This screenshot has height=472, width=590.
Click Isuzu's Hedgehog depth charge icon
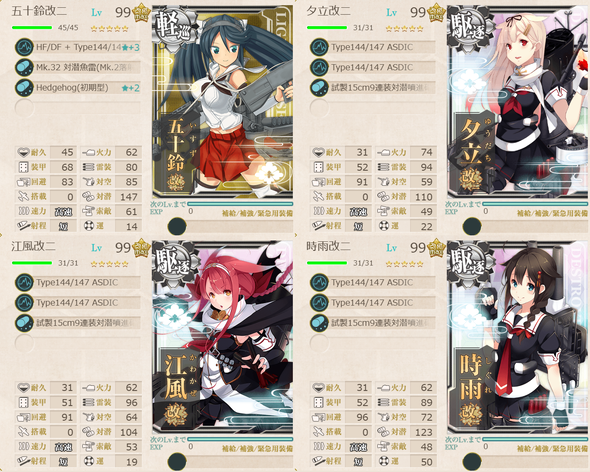pos(24,88)
